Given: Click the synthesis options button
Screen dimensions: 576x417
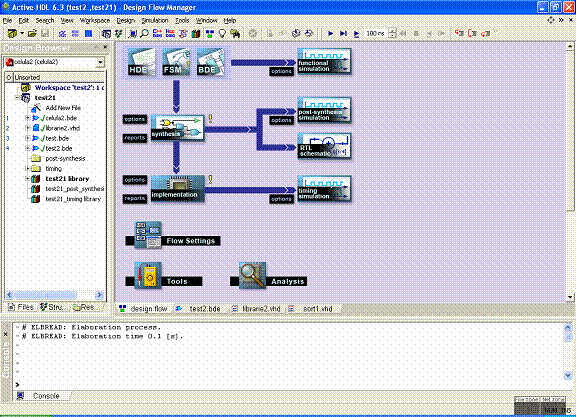Looking at the screenshot, I should coord(135,119).
